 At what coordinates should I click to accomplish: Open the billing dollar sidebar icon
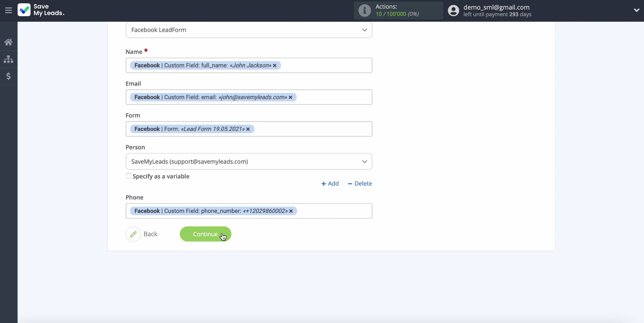[8, 76]
